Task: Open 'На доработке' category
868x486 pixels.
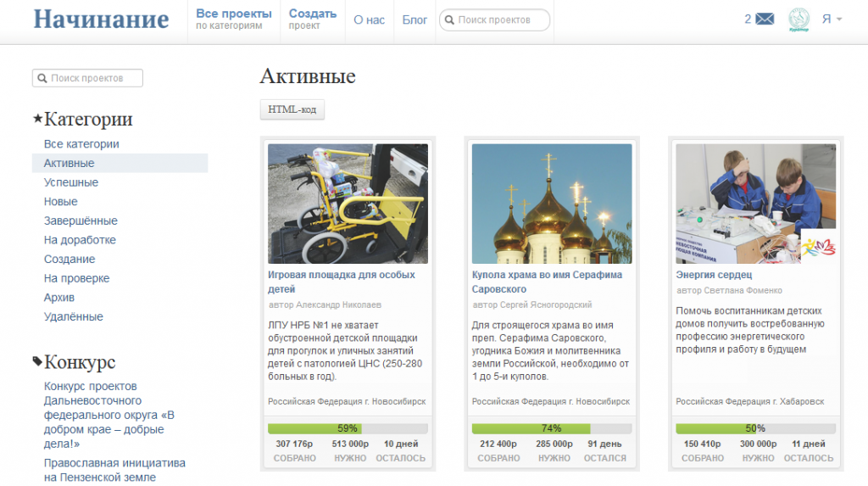Action: [80, 240]
